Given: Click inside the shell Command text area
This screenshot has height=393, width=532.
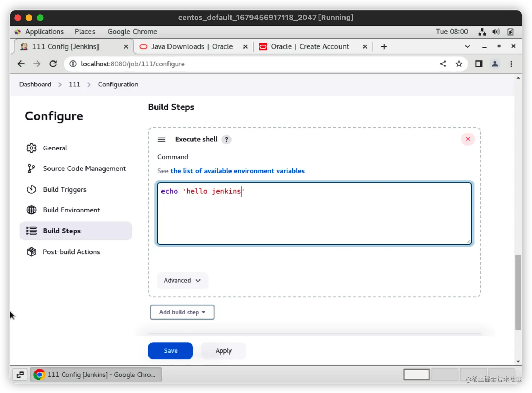Looking at the screenshot, I should pyautogui.click(x=314, y=213).
